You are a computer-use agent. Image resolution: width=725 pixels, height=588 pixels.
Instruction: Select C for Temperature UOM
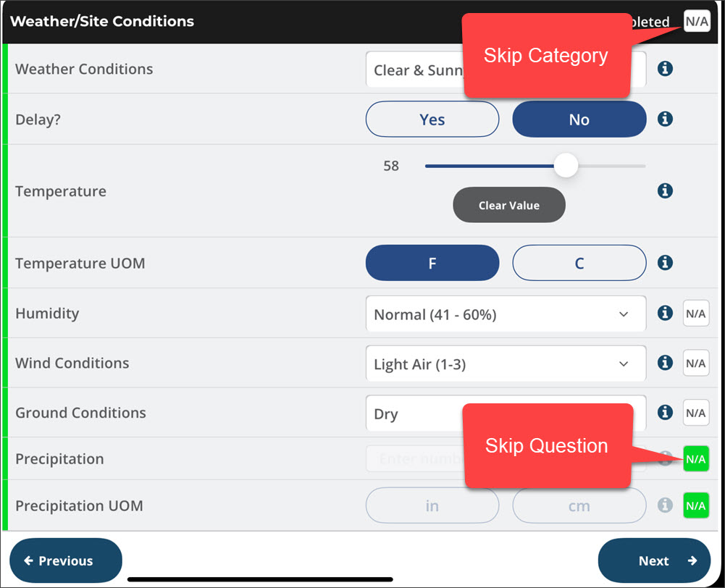tap(579, 263)
